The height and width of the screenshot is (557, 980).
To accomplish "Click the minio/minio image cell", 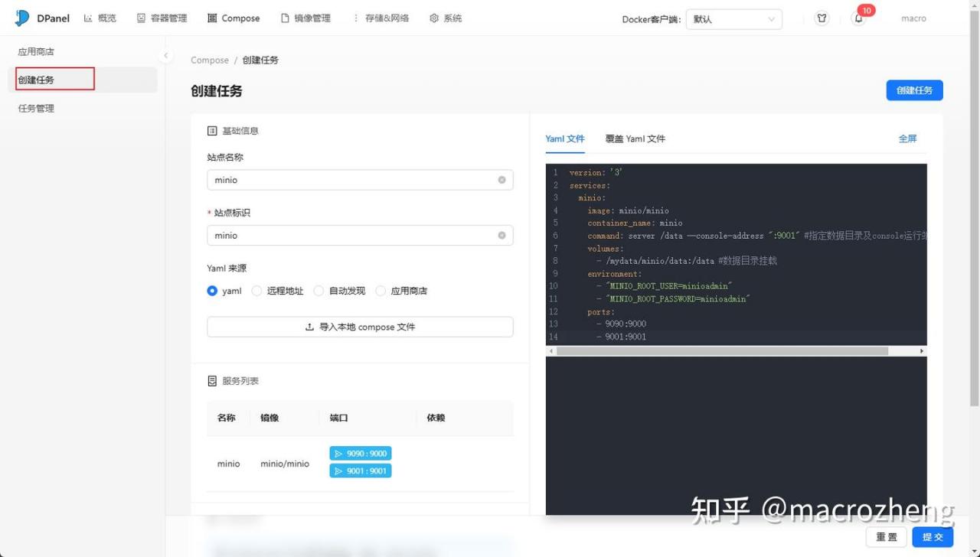I will 285,464.
